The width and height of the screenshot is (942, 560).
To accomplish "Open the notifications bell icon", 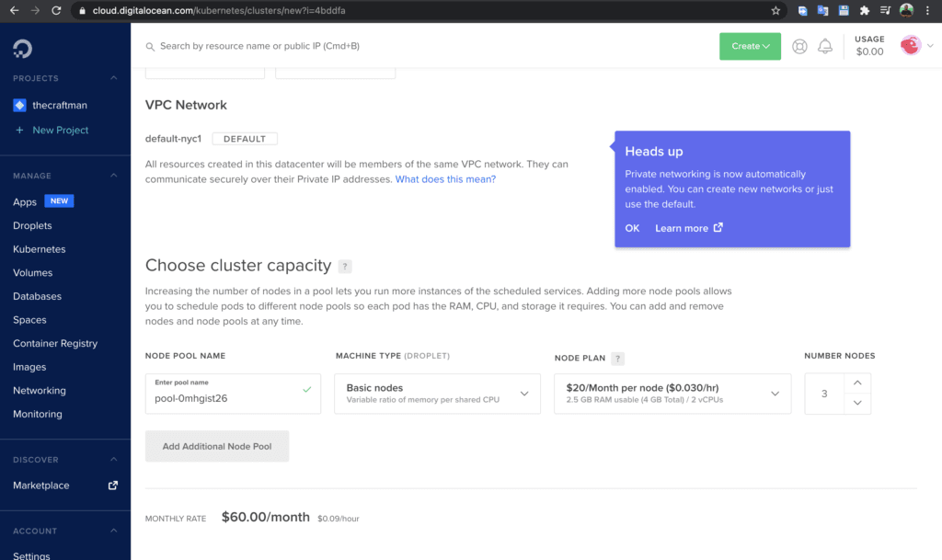I will tap(825, 46).
